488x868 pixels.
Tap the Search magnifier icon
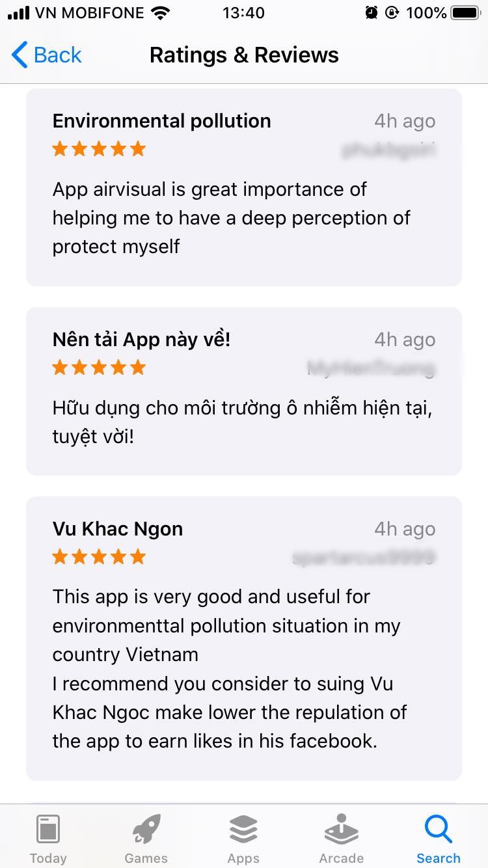pos(438,829)
